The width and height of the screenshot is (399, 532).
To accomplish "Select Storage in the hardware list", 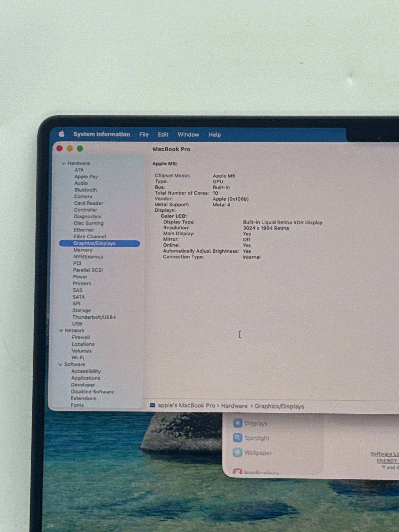I will pos(82,310).
